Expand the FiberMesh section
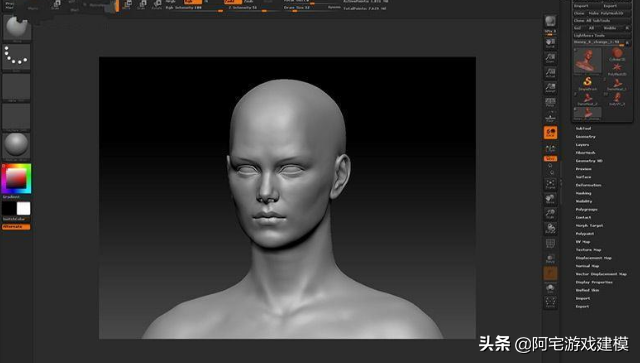 (x=585, y=153)
